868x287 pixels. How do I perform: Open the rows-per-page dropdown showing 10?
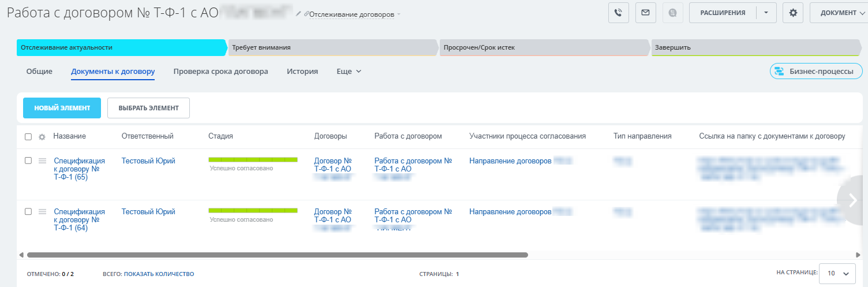[x=838, y=273]
